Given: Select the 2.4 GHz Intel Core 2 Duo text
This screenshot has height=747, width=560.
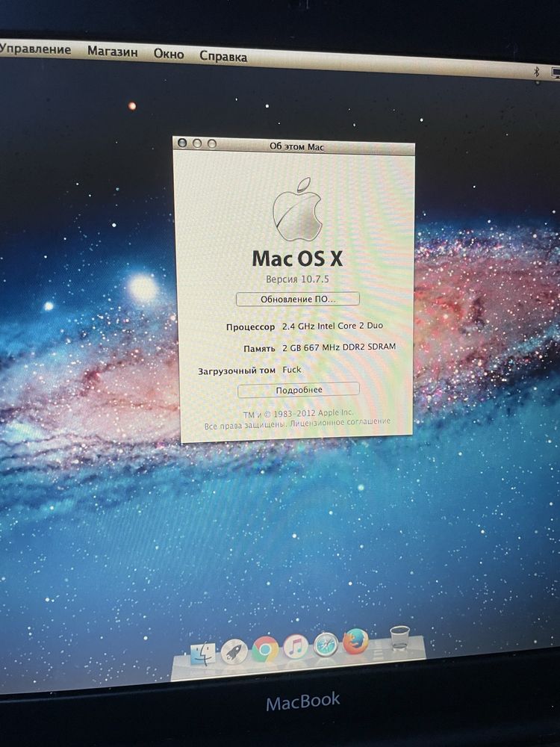Looking at the screenshot, I should (x=332, y=326).
